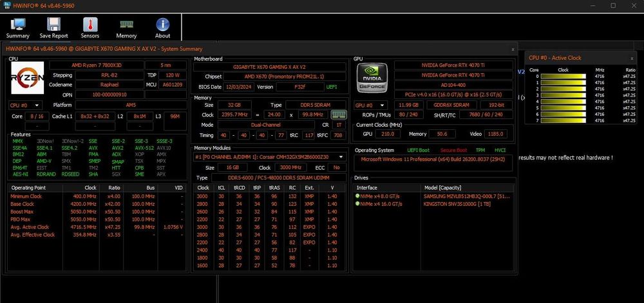The height and width of the screenshot is (303, 644).
Task: Click the green status icon of Samsung NVMe drive
Action: (x=357, y=196)
